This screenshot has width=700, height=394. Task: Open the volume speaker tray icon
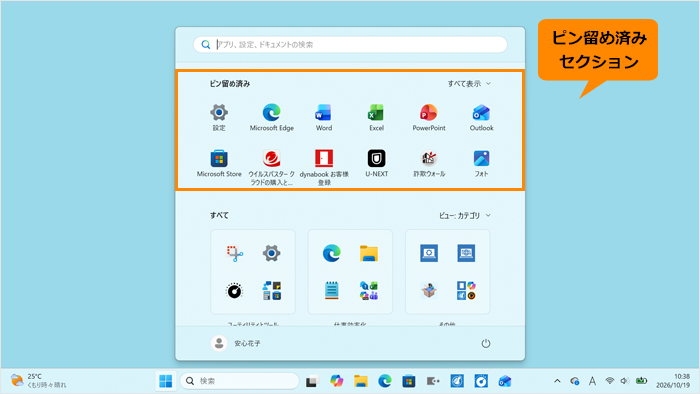pos(625,381)
